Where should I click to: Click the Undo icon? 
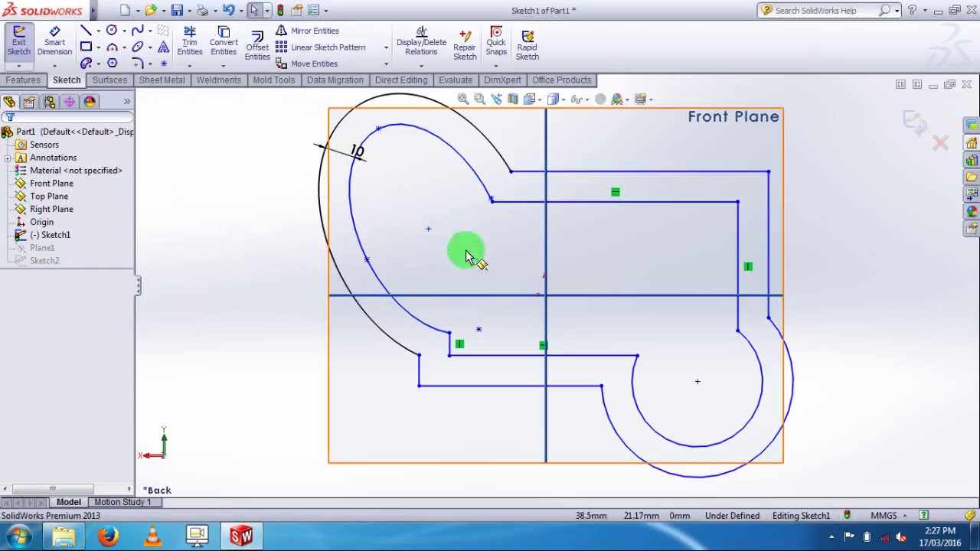coord(228,10)
